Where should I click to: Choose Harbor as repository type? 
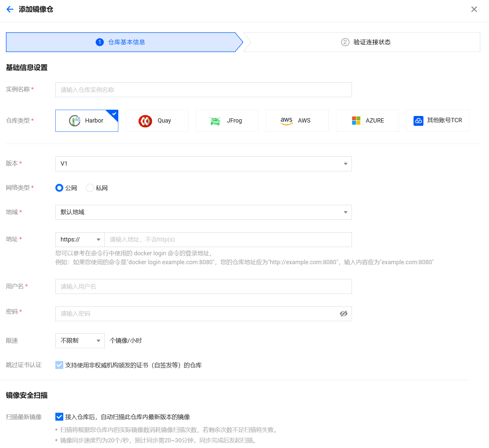pyautogui.click(x=87, y=121)
